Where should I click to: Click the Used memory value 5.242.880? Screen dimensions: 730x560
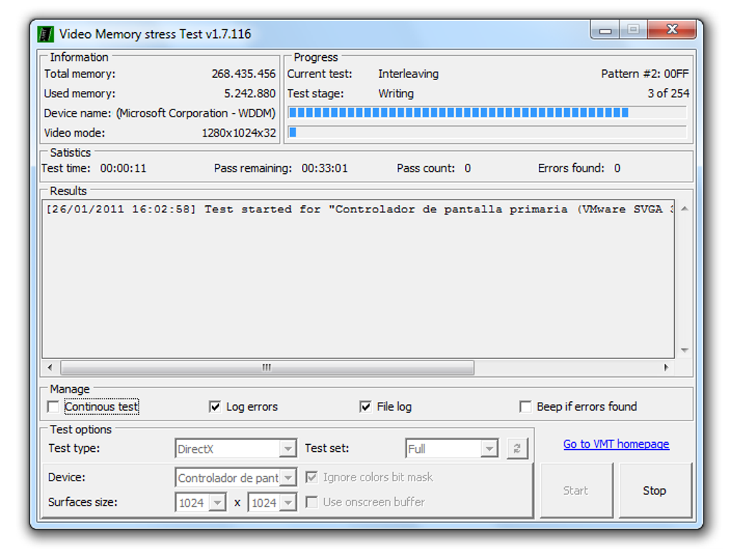[x=250, y=94]
